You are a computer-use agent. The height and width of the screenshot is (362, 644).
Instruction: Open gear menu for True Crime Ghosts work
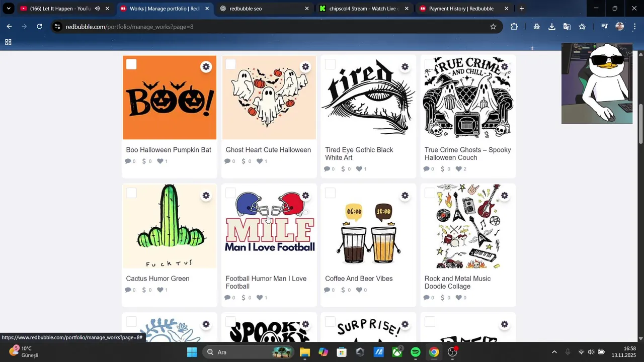[505, 67]
